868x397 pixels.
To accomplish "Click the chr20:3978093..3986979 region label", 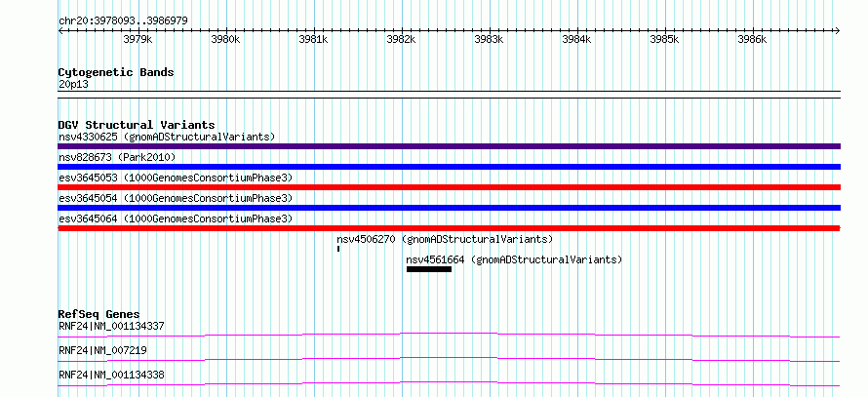I will click(123, 21).
